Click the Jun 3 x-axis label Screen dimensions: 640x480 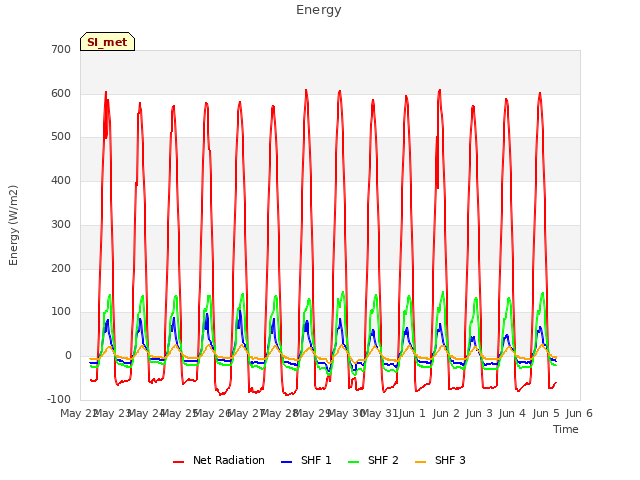pos(479,413)
